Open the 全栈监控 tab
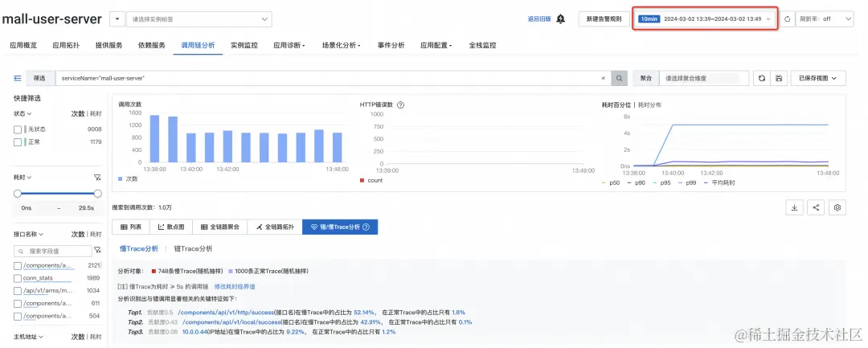The image size is (868, 348). tap(482, 45)
